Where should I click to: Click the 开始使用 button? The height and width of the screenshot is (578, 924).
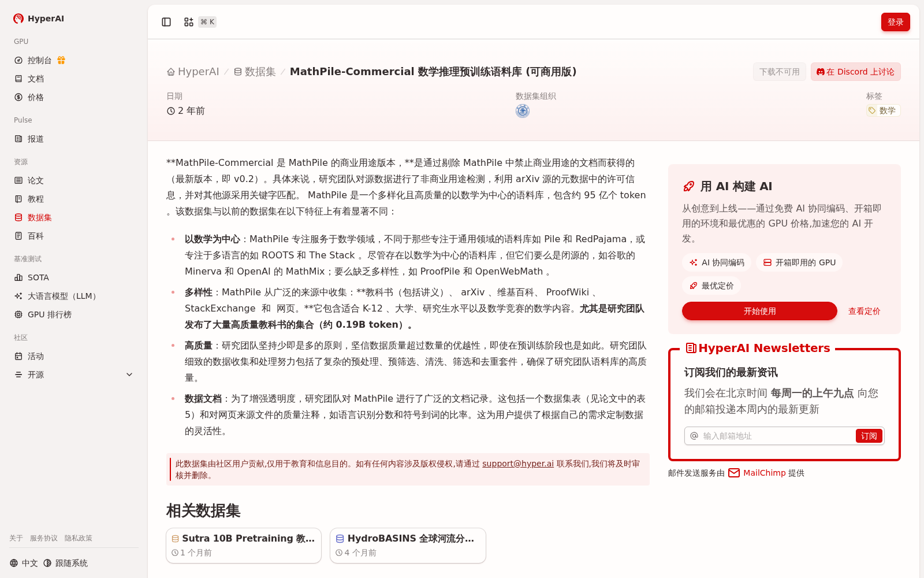pos(759,311)
